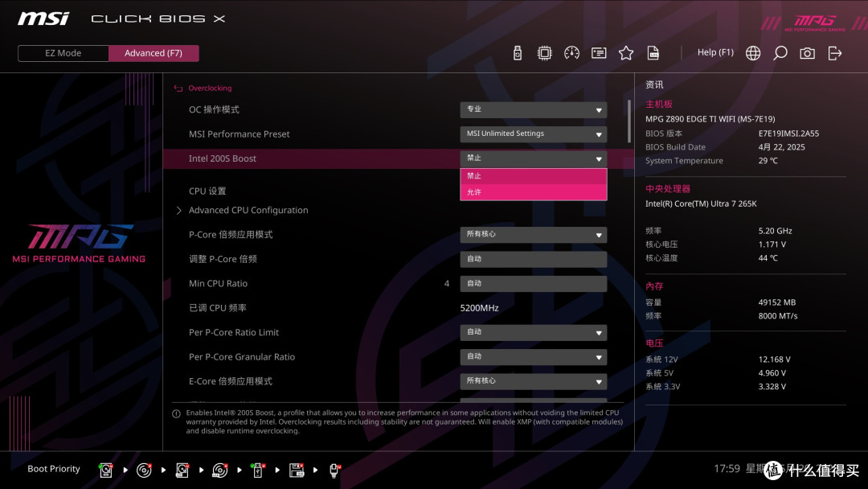Click 12.168 V system voltage value
This screenshot has width=868, height=489.
[x=775, y=360]
